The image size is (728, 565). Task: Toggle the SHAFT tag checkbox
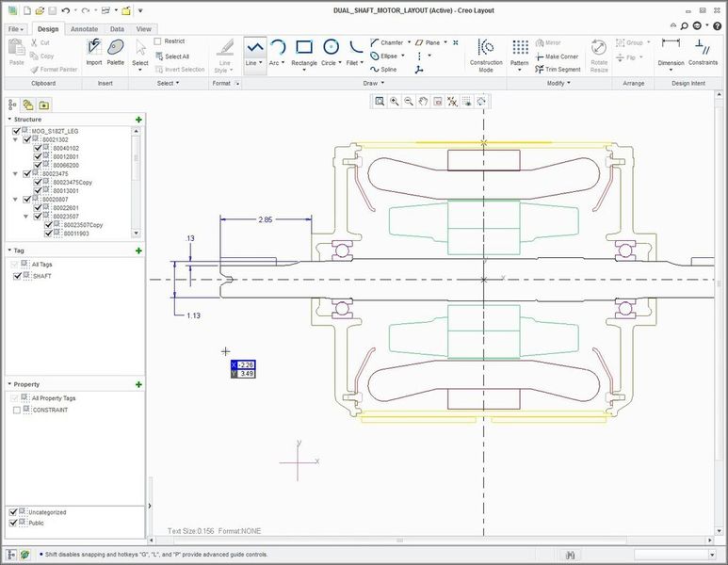point(18,276)
